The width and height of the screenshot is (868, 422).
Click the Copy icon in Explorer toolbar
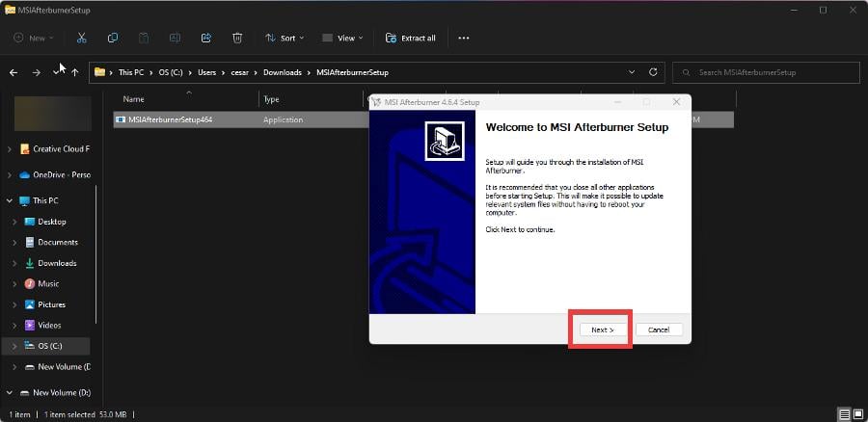pyautogui.click(x=113, y=39)
